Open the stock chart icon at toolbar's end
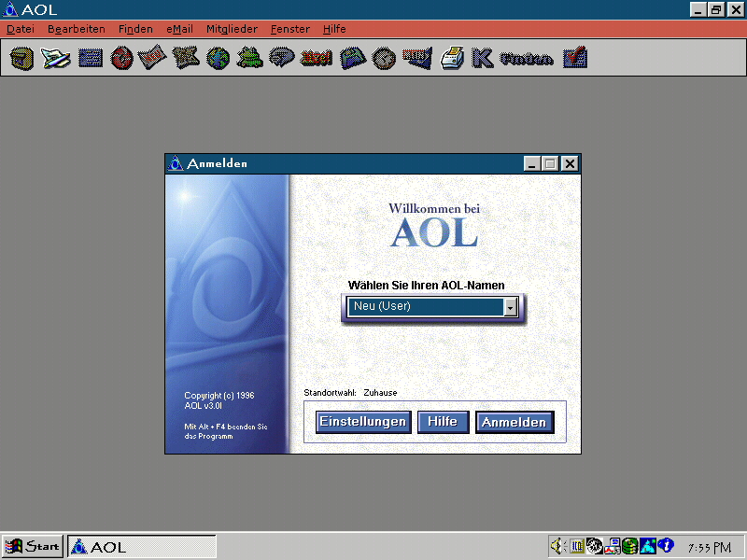 pos(573,57)
